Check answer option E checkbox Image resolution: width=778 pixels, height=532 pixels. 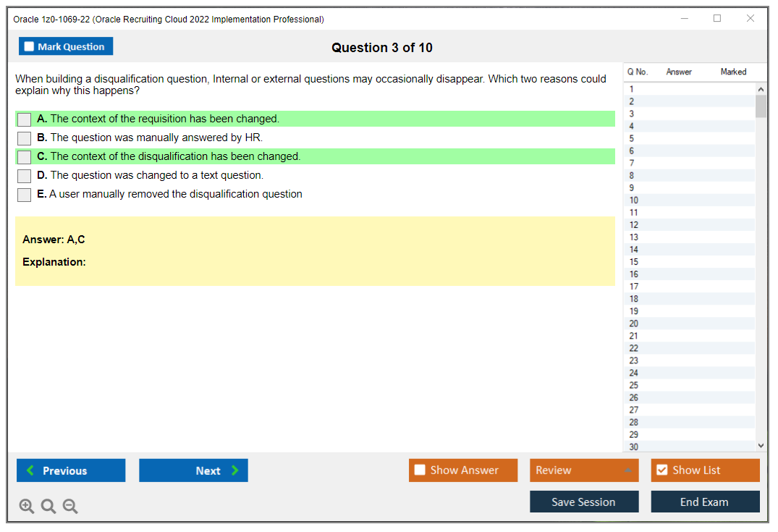pyautogui.click(x=24, y=194)
